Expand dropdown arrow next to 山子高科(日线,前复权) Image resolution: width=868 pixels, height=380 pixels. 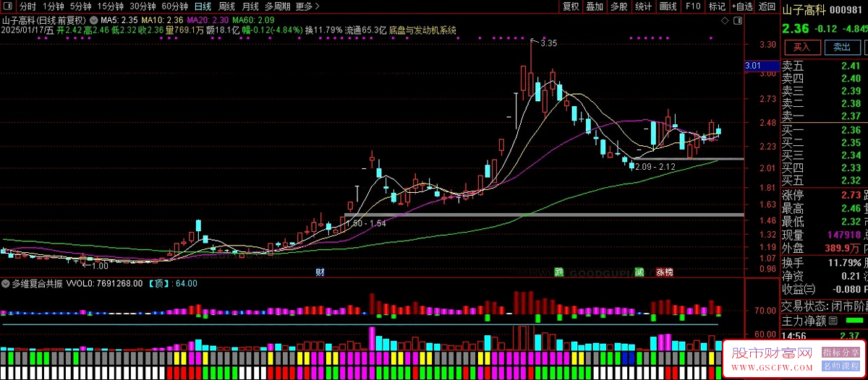(x=93, y=19)
